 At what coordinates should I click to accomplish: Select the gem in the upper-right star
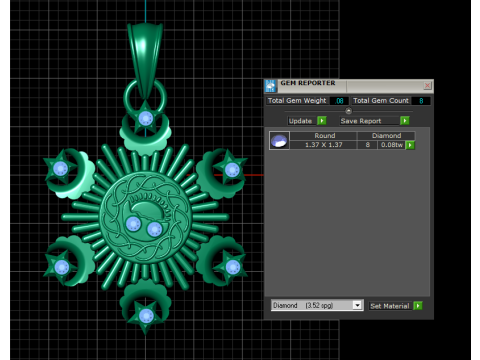pos(232,170)
